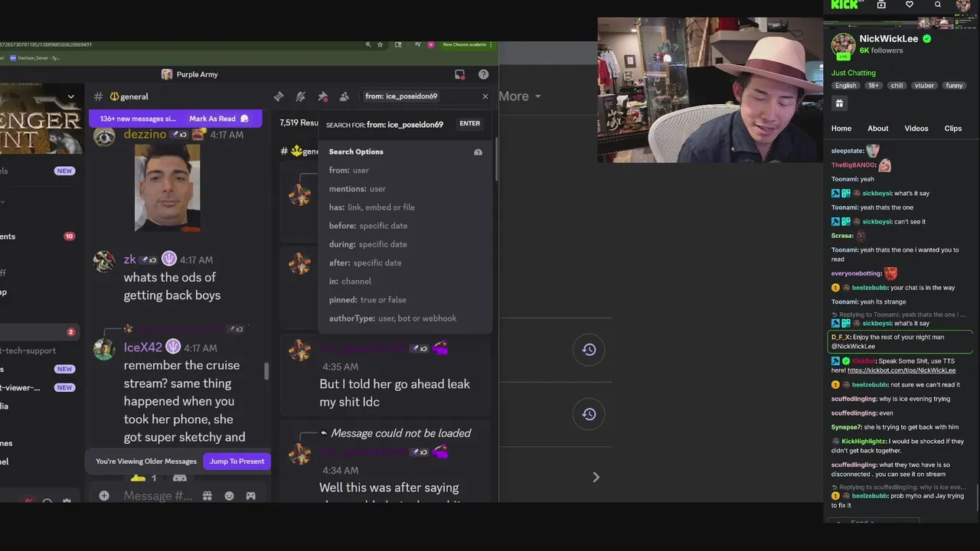This screenshot has height=551, width=980.
Task: Clear the Discord search field with X
Action: (x=485, y=96)
